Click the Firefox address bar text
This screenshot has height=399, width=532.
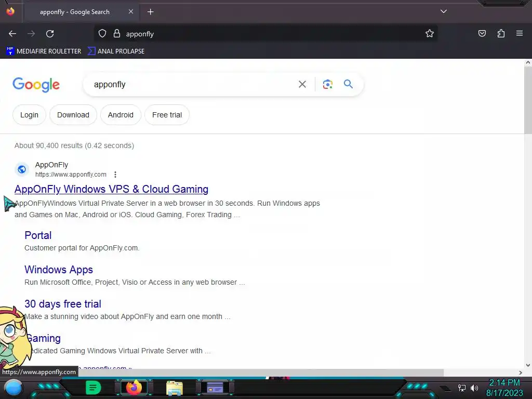[140, 34]
